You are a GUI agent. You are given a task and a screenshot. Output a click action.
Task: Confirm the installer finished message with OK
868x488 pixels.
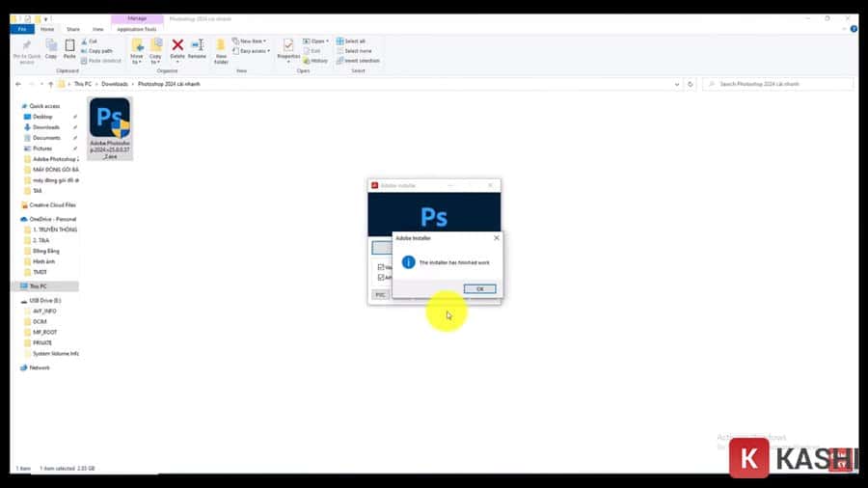point(479,288)
